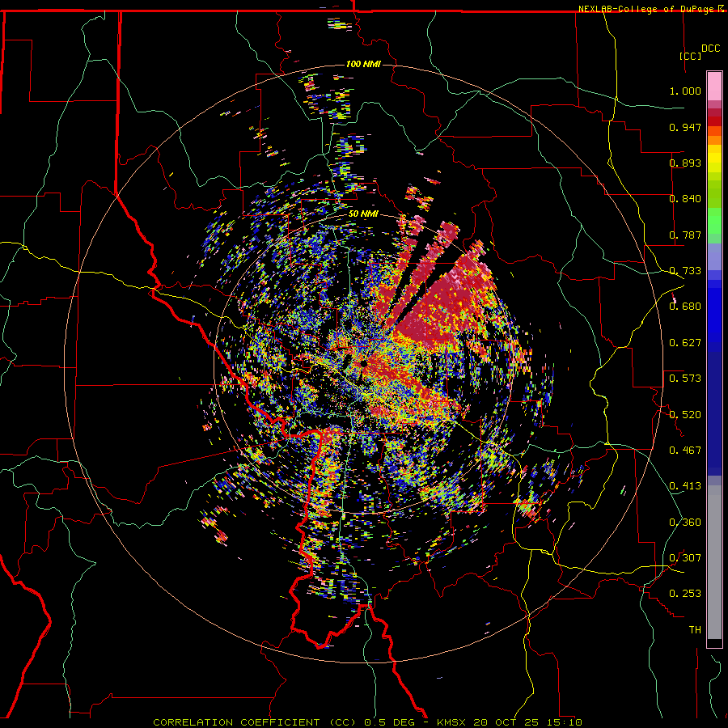Click the 100 NMI range ring label

click(363, 64)
